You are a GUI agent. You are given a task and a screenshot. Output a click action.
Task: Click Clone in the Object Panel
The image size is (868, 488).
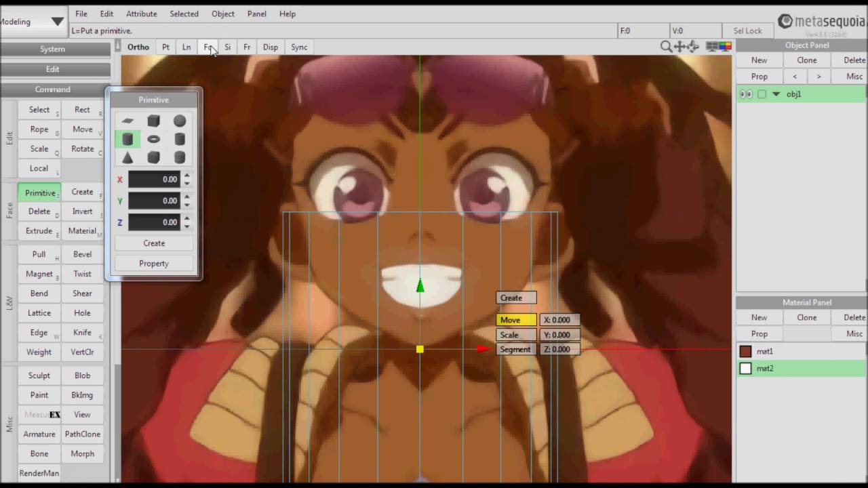(x=807, y=60)
